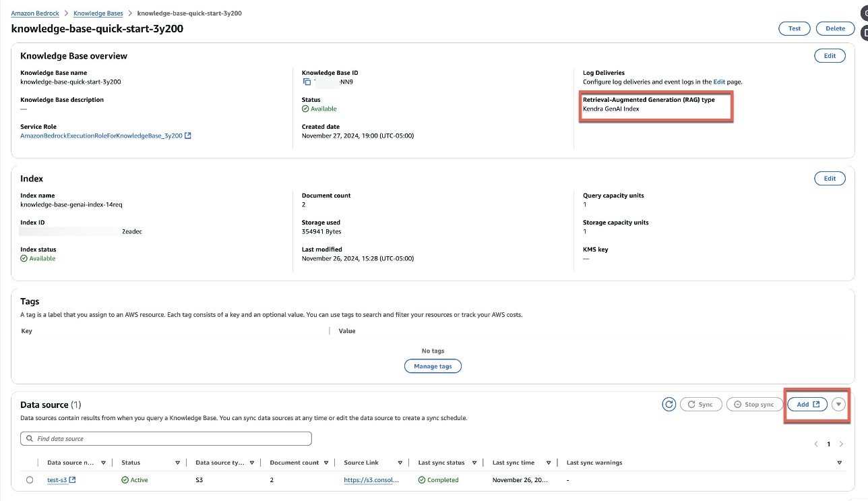This screenshot has width=868, height=501.
Task: Click the Completed last sync status
Action: click(x=438, y=480)
